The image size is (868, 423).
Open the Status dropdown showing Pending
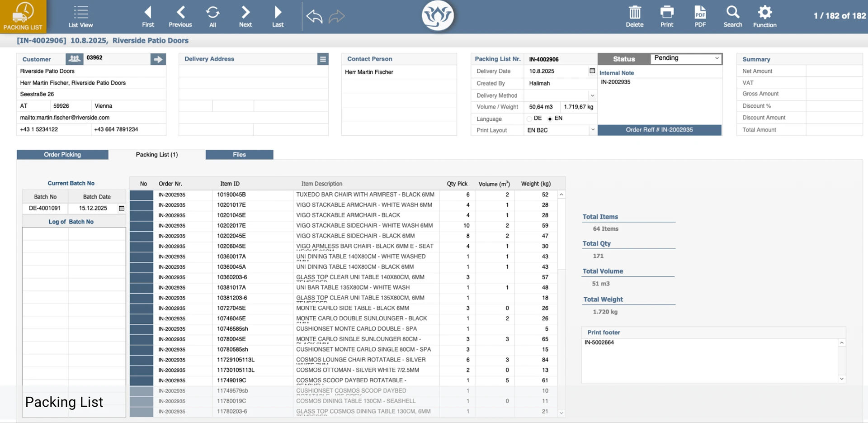(x=686, y=58)
